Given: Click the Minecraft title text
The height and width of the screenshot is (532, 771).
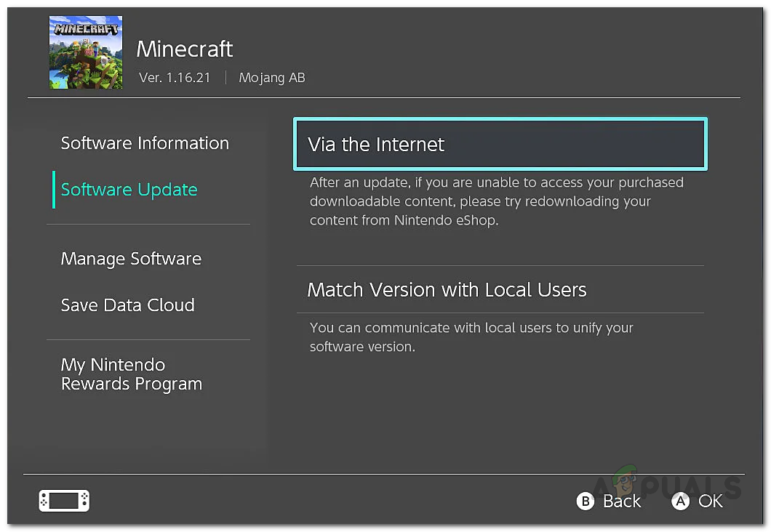Looking at the screenshot, I should coord(185,49).
